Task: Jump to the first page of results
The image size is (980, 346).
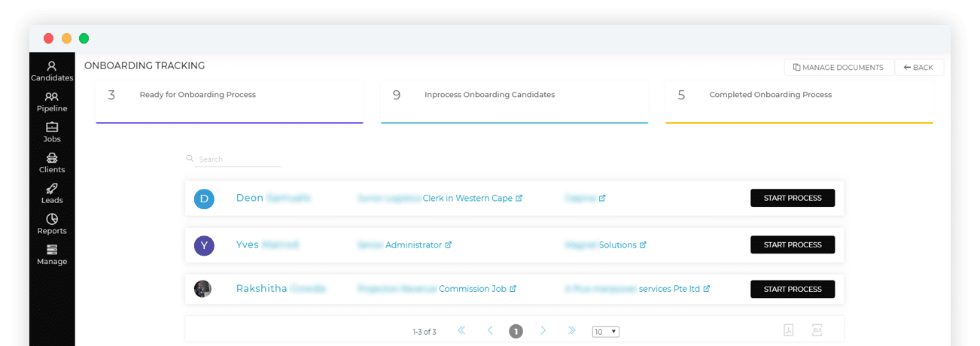Action: click(x=461, y=331)
